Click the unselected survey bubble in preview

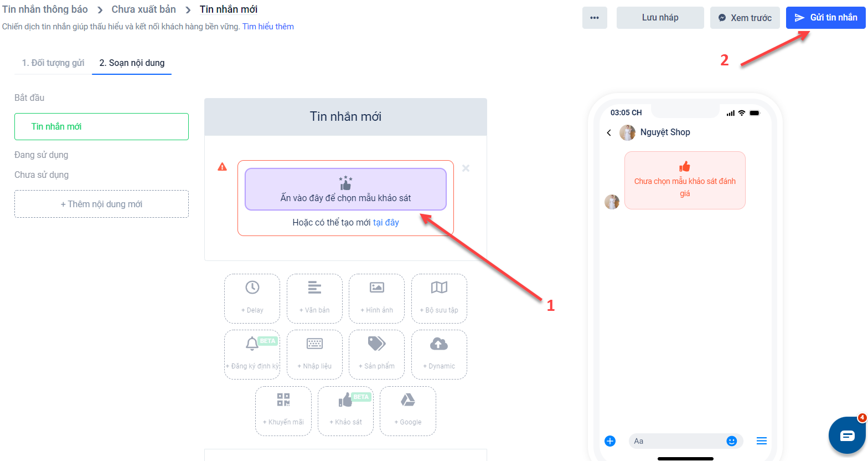685,180
